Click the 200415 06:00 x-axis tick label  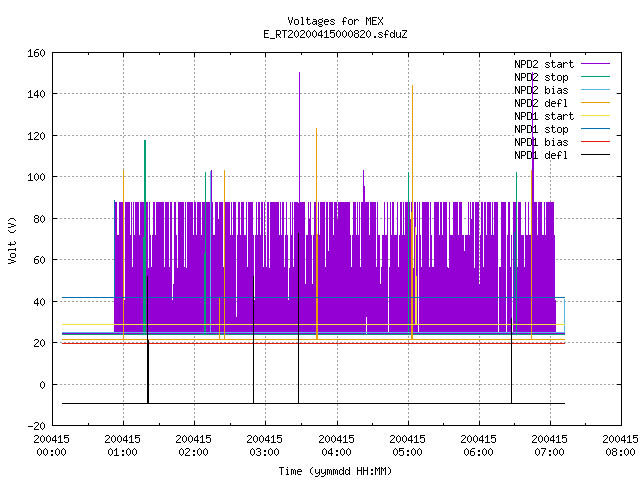[x=478, y=446]
